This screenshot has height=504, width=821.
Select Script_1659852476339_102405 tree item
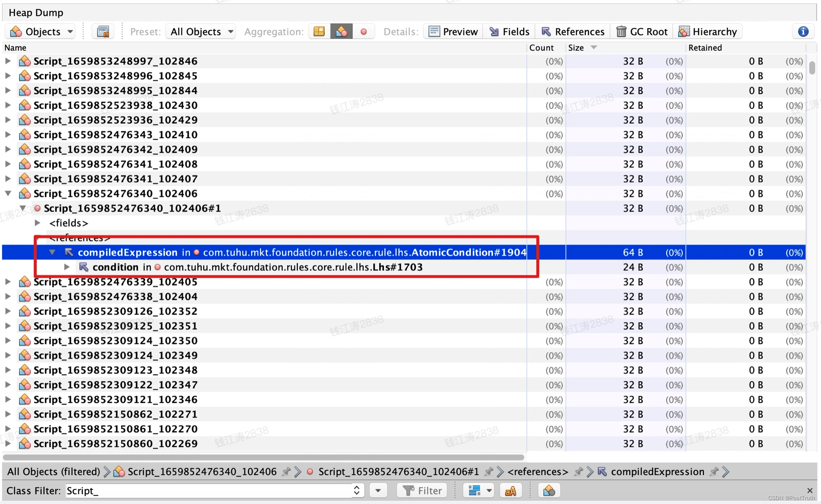(x=115, y=281)
